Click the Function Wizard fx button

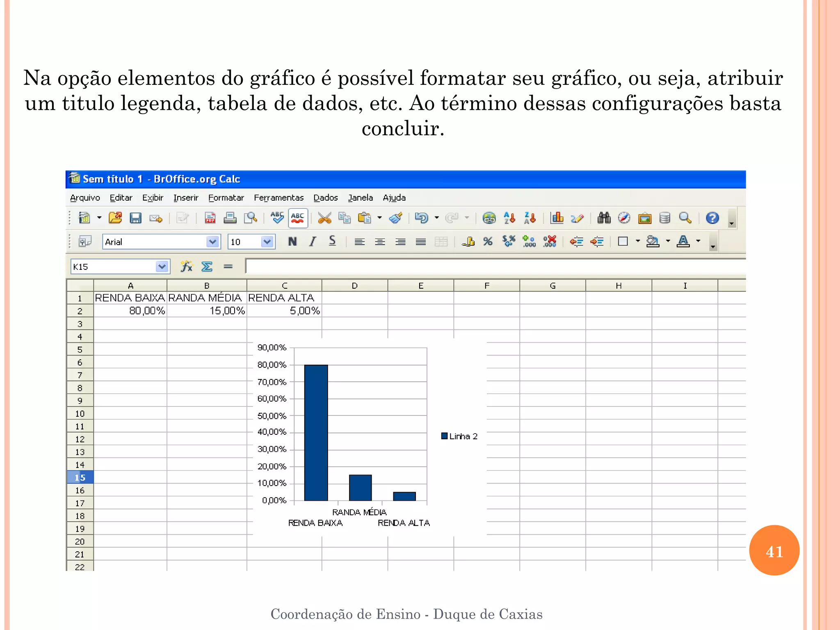coord(187,267)
